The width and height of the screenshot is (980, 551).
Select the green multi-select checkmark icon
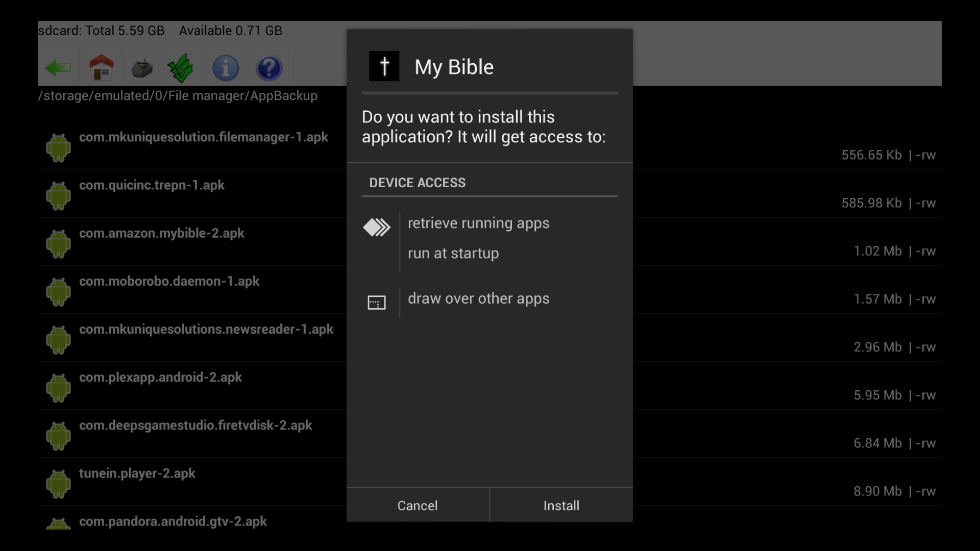tap(181, 67)
